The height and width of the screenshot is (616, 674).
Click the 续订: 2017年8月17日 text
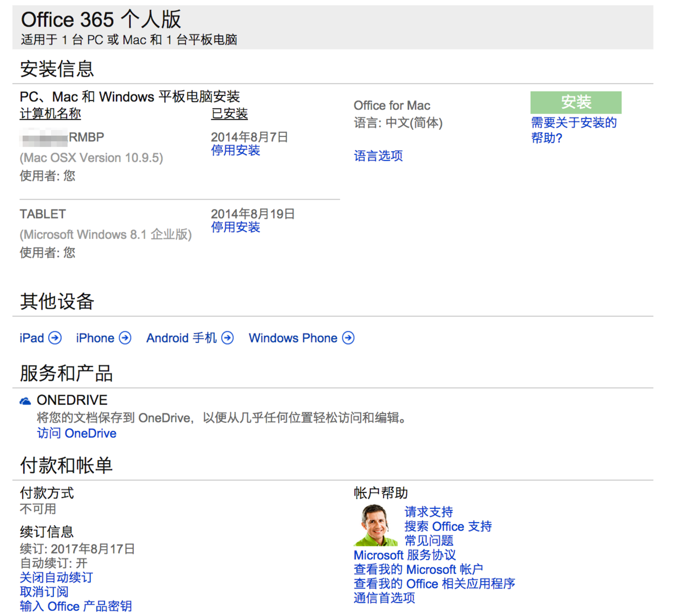77,549
